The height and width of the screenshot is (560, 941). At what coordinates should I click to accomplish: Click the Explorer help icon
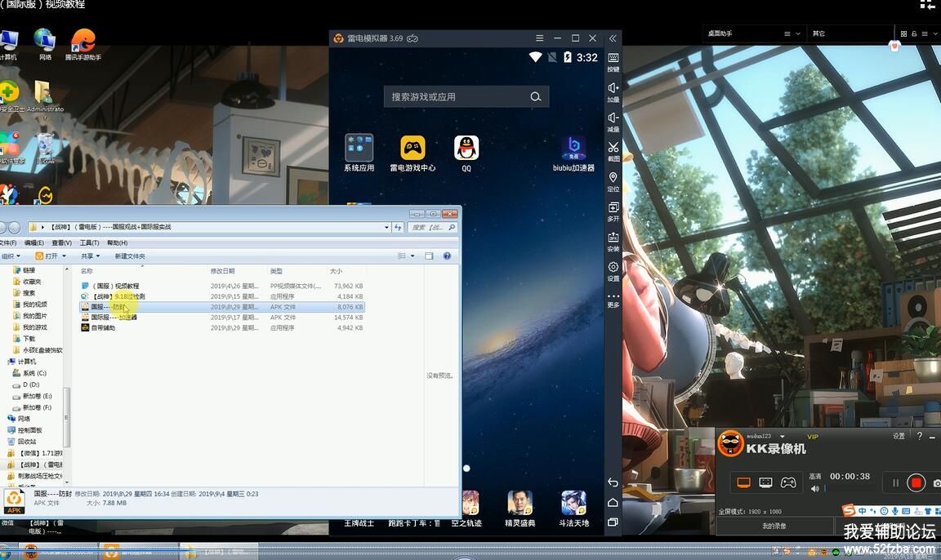point(447,256)
